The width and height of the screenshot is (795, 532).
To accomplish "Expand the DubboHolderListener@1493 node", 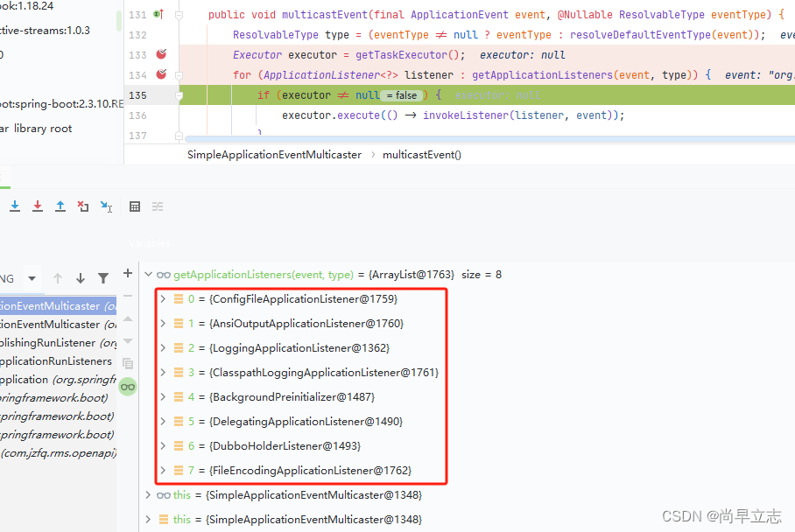I will pyautogui.click(x=162, y=445).
